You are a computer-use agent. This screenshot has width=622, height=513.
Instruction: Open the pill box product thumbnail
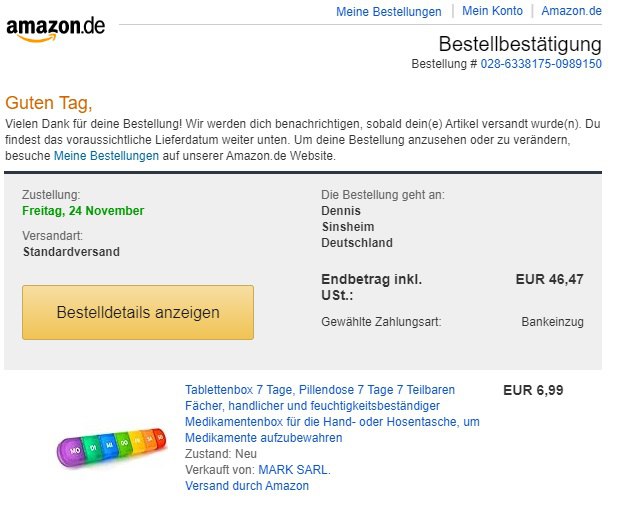pos(110,447)
